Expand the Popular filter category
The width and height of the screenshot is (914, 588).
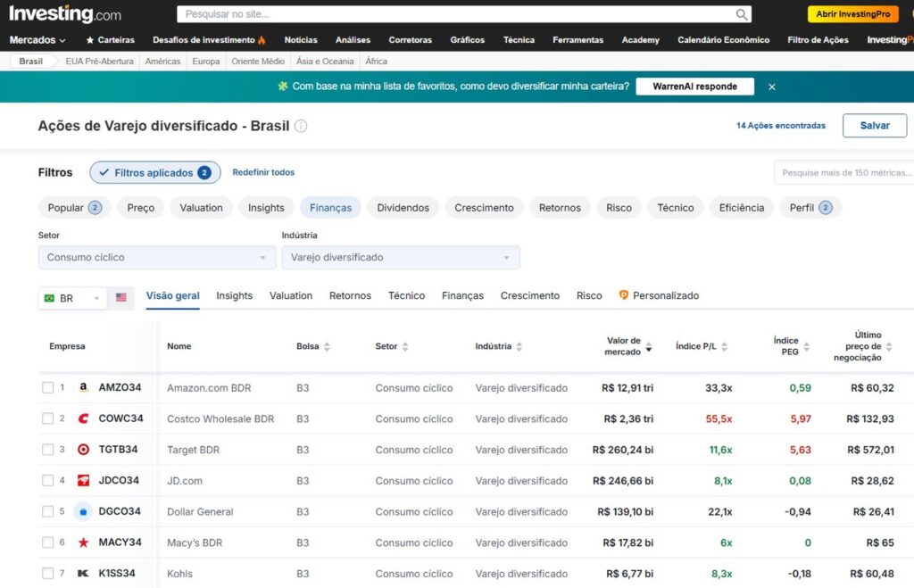tap(75, 208)
